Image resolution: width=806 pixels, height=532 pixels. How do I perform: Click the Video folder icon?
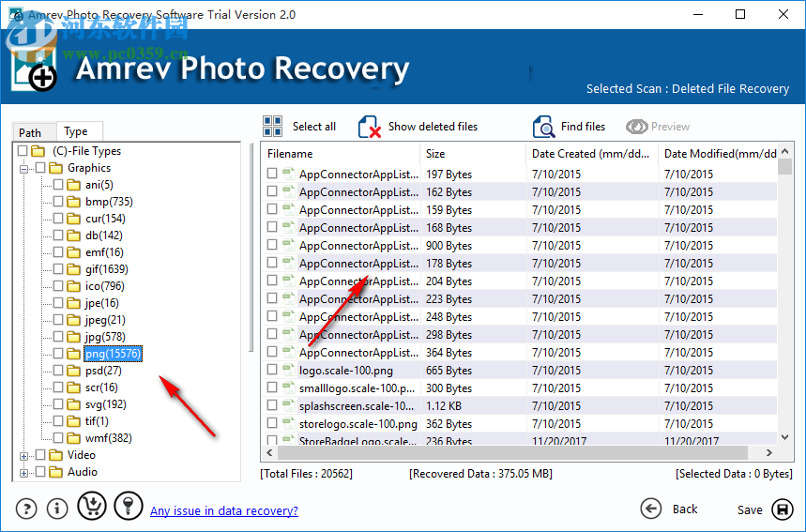point(56,455)
